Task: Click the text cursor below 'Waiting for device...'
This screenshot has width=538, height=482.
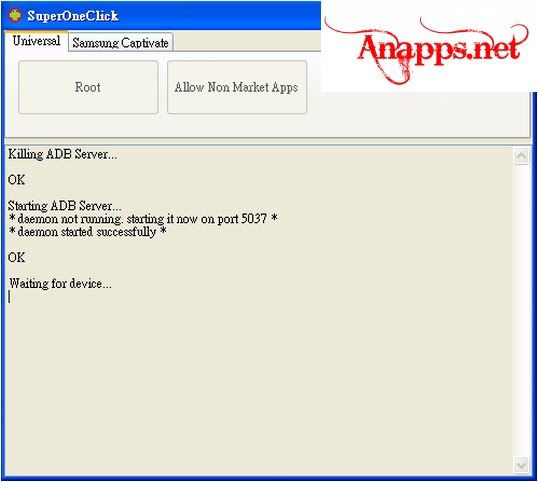Action: click(9, 297)
